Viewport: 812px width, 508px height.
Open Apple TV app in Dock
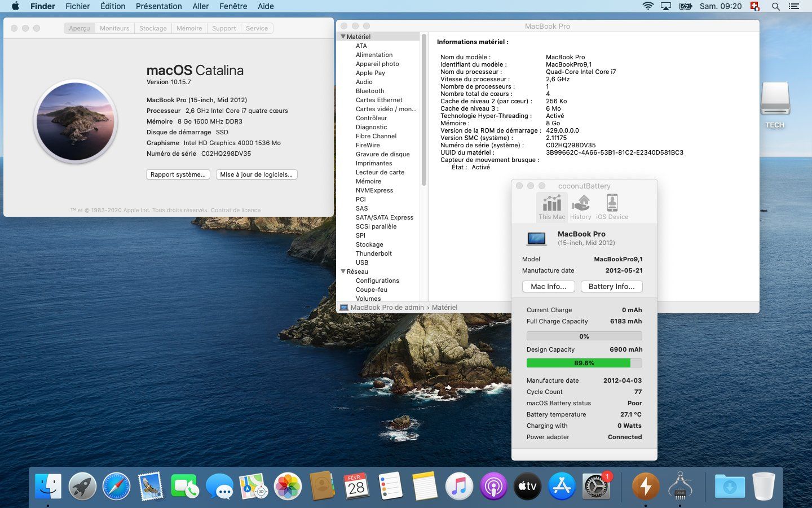pos(527,486)
